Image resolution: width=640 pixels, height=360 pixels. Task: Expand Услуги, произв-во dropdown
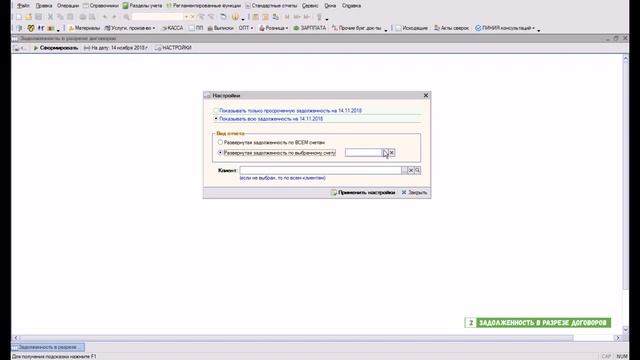130,28
